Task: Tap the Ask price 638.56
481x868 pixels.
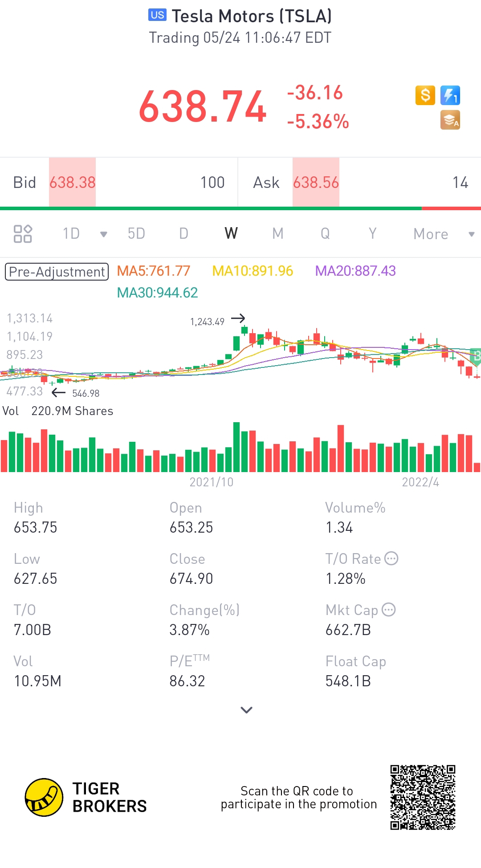Action: click(316, 183)
